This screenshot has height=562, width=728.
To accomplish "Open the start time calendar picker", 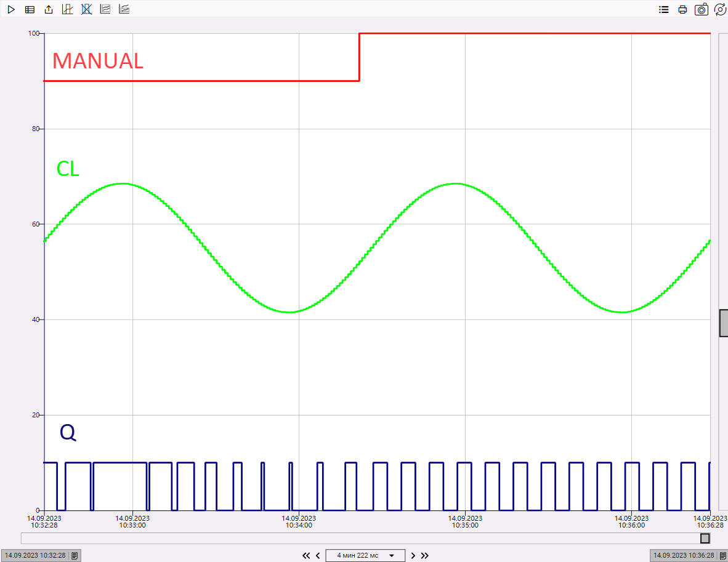I will pos(74,555).
